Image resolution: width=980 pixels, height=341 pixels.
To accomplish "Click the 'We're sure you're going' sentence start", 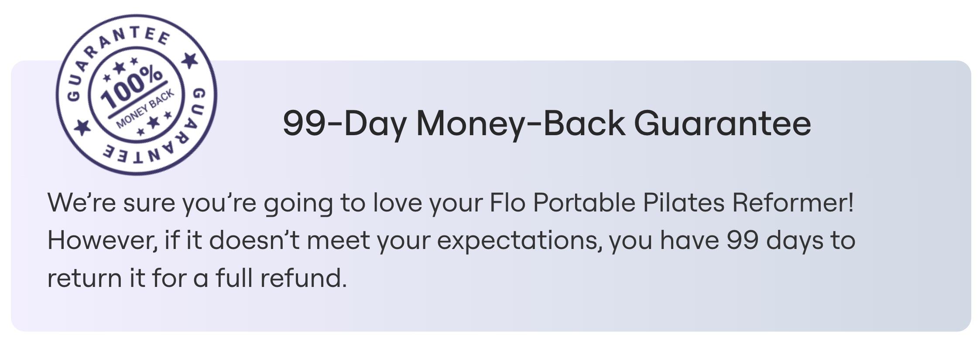I will (x=190, y=203).
